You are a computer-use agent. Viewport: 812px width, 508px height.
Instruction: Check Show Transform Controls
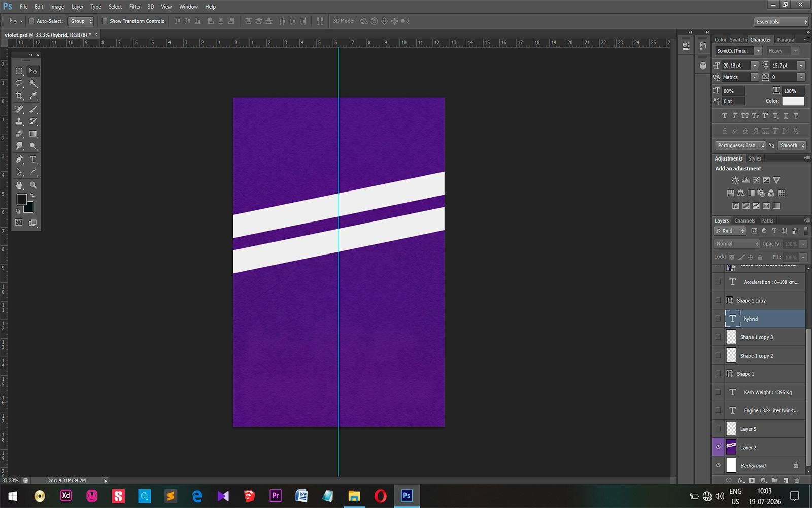click(105, 21)
